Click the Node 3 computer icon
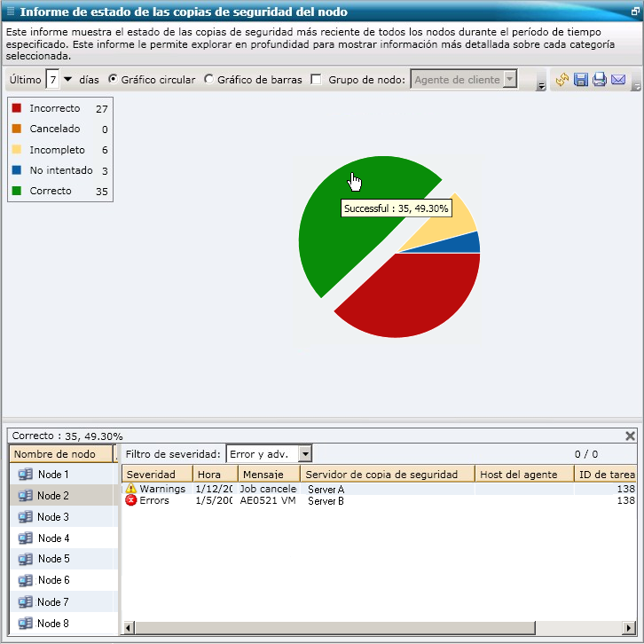 coord(25,516)
